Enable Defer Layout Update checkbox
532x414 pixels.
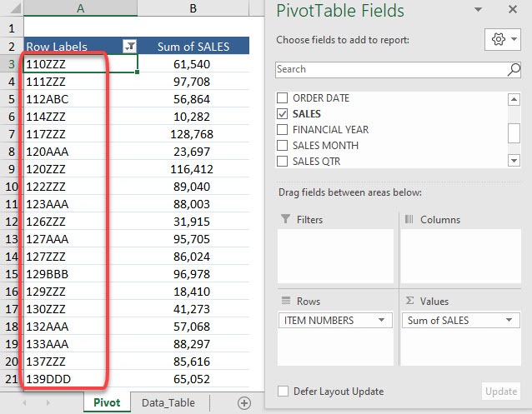pyautogui.click(x=283, y=391)
